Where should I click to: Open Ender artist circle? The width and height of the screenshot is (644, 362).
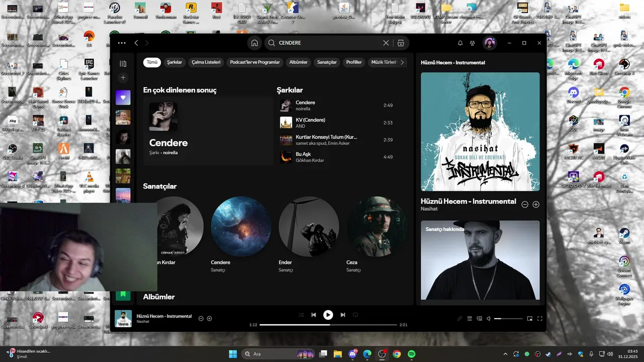click(x=309, y=226)
